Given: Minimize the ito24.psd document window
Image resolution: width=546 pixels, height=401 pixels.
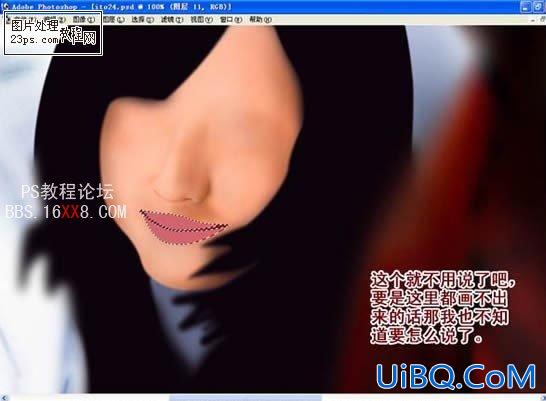Looking at the screenshot, I should (x=533, y=20).
